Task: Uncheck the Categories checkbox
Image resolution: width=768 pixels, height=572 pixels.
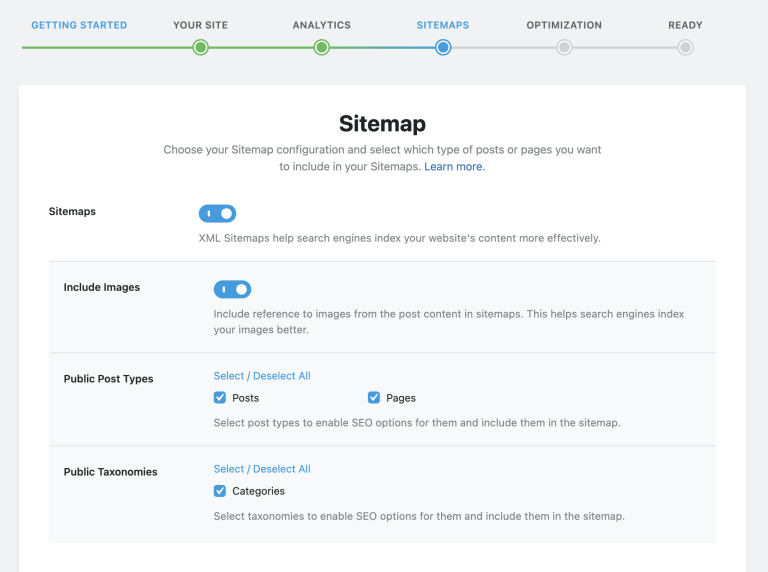Action: pos(220,491)
